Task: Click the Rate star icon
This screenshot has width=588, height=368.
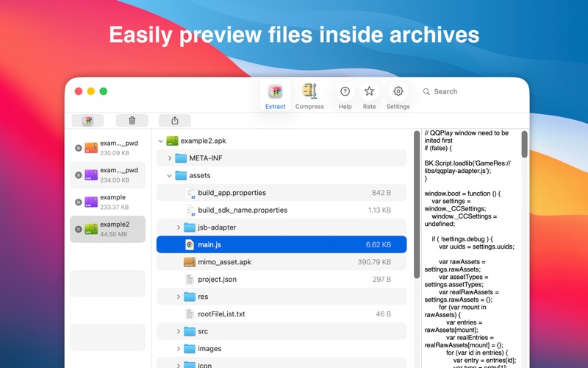Action: [369, 91]
